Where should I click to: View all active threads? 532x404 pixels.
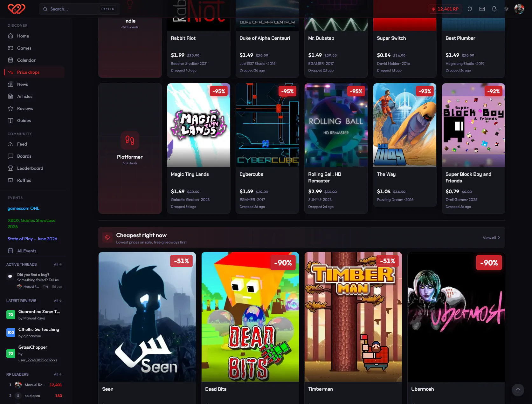tap(58, 264)
